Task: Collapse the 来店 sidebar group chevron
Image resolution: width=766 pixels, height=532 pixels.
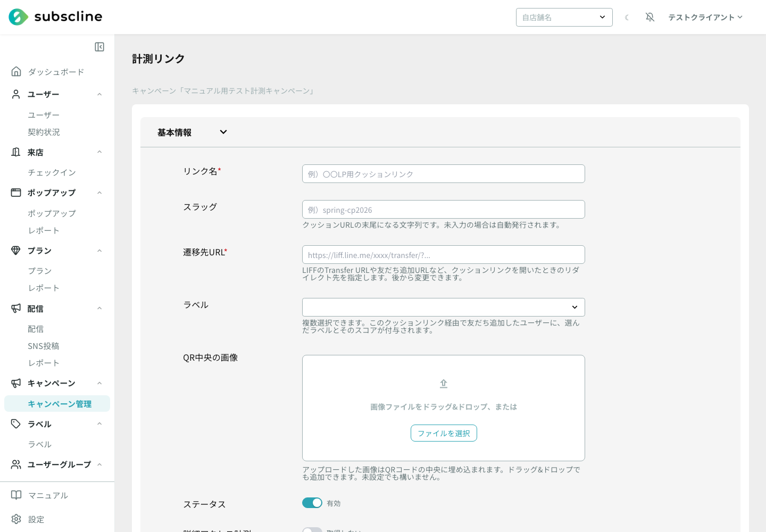Action: point(99,152)
